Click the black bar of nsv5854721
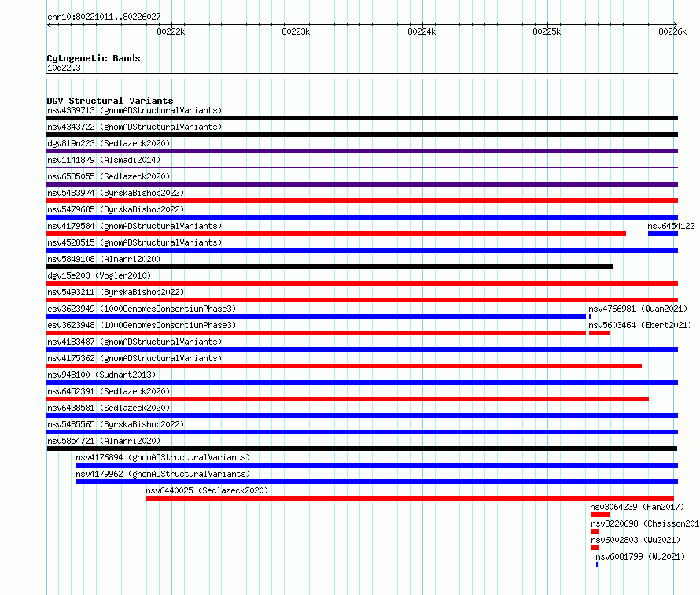Screen dimensions: 700x595 click(362, 449)
